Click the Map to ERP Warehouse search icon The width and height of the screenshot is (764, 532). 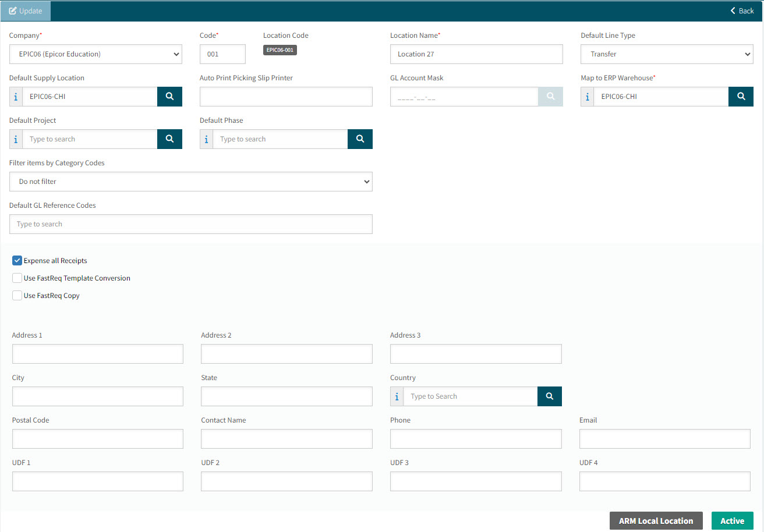741,97
